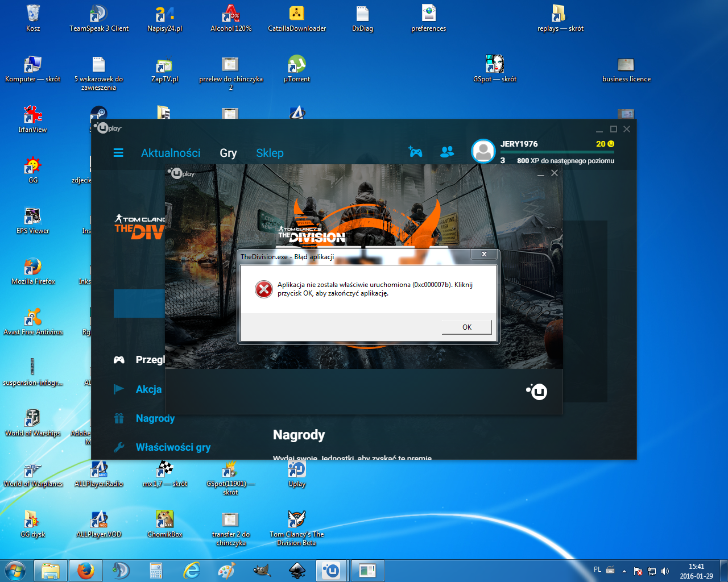Screen dimensions: 728x582
Task: Open the preferences file on the desktop
Action: [429, 18]
